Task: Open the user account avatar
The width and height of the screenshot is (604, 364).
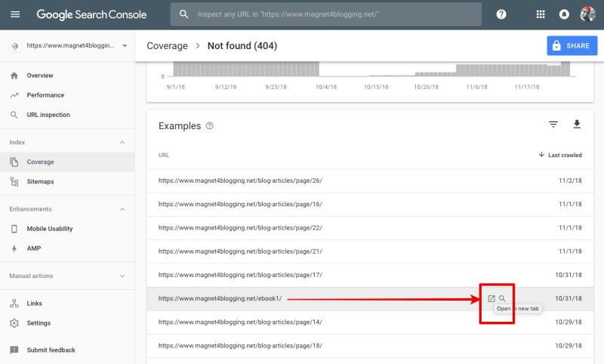Action: tap(587, 14)
